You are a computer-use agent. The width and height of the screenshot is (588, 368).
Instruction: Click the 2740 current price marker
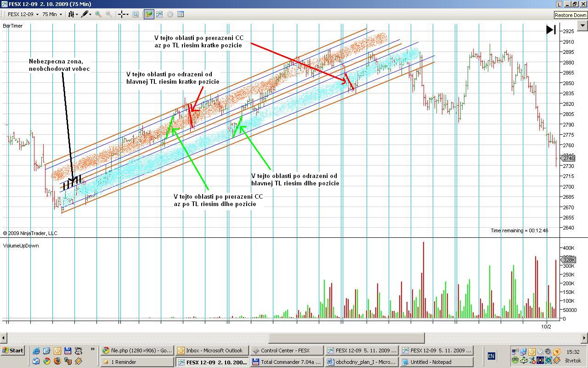[x=568, y=158]
